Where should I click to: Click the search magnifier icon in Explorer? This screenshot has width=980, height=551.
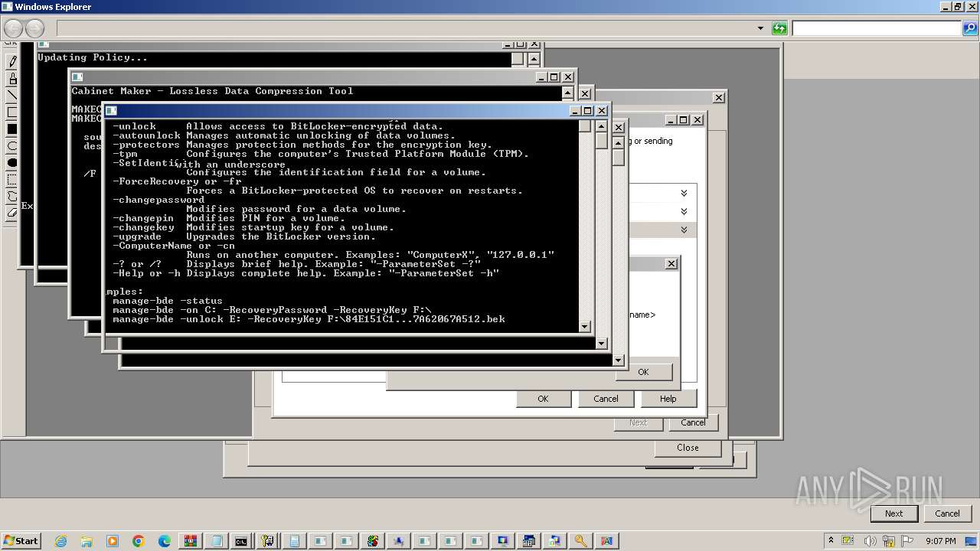969,28
